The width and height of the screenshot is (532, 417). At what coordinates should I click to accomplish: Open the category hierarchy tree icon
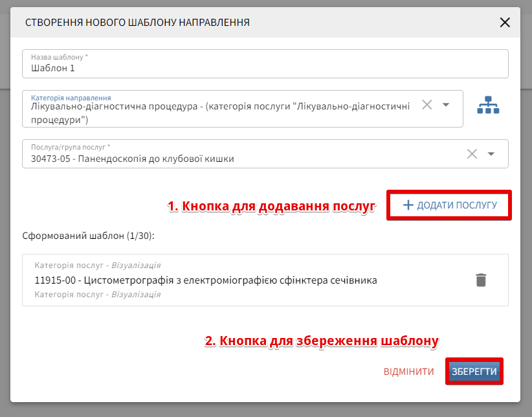tap(488, 106)
